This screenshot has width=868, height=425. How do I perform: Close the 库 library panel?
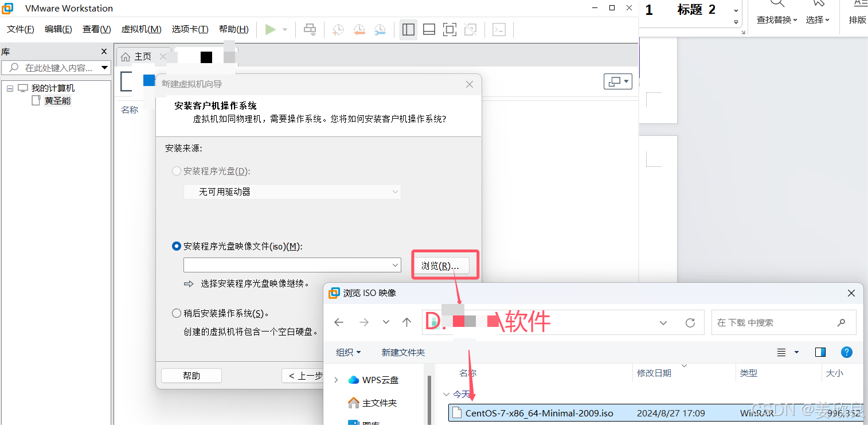click(x=104, y=52)
